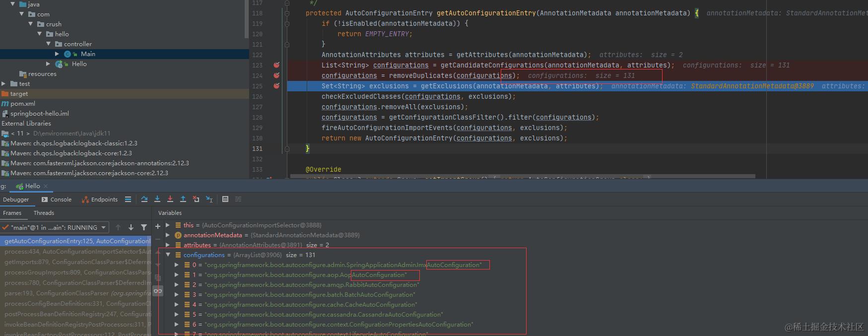Image resolution: width=868 pixels, height=336 pixels.
Task: Switch to the Threads tab
Action: pyautogui.click(x=44, y=213)
